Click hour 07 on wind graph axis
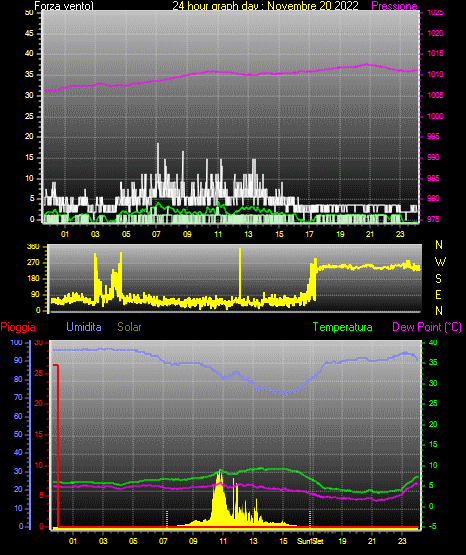466x555 pixels. 156,234
